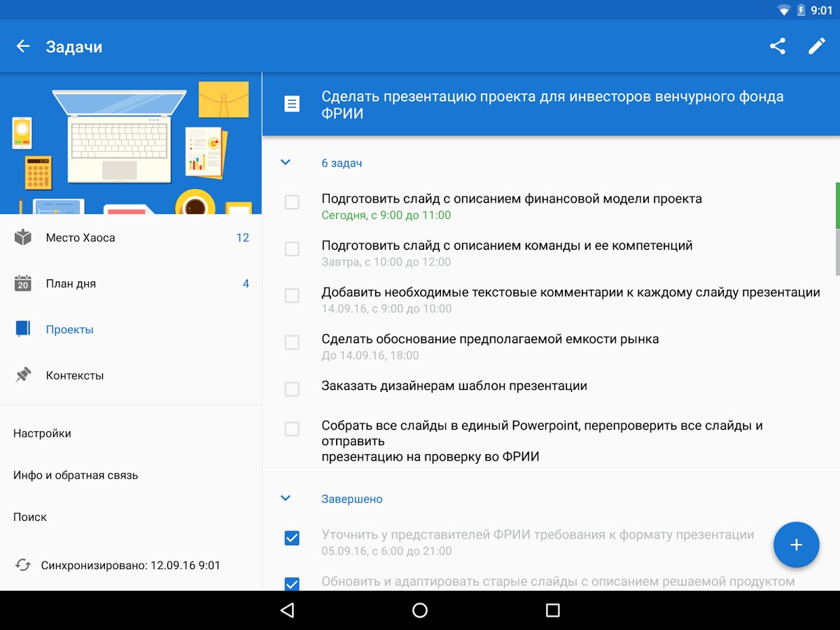Tap the share icon in top bar

coord(778,46)
